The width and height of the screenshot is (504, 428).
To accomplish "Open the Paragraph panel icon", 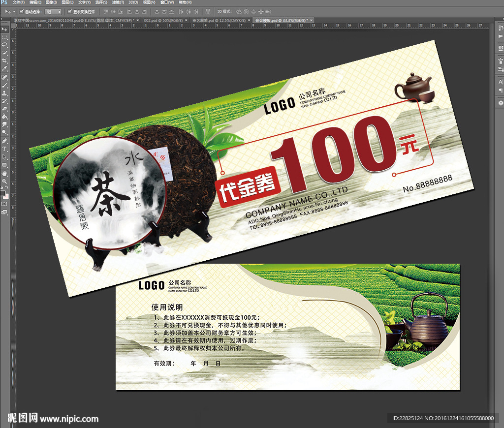I will click(x=501, y=91).
